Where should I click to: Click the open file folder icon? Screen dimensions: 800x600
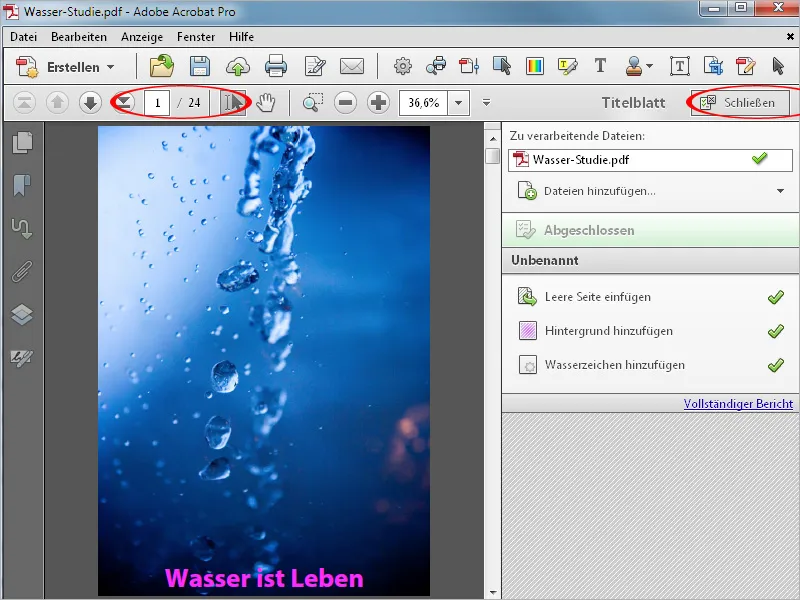pyautogui.click(x=161, y=66)
